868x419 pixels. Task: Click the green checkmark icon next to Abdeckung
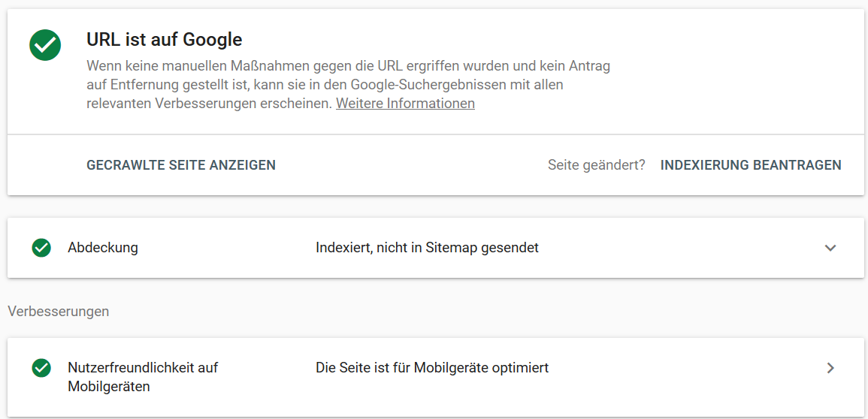coord(41,248)
